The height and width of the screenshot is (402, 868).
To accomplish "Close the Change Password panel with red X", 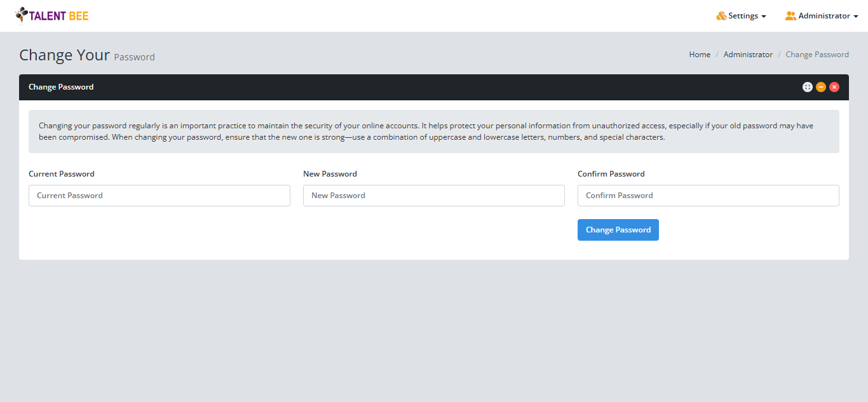I will pos(834,87).
